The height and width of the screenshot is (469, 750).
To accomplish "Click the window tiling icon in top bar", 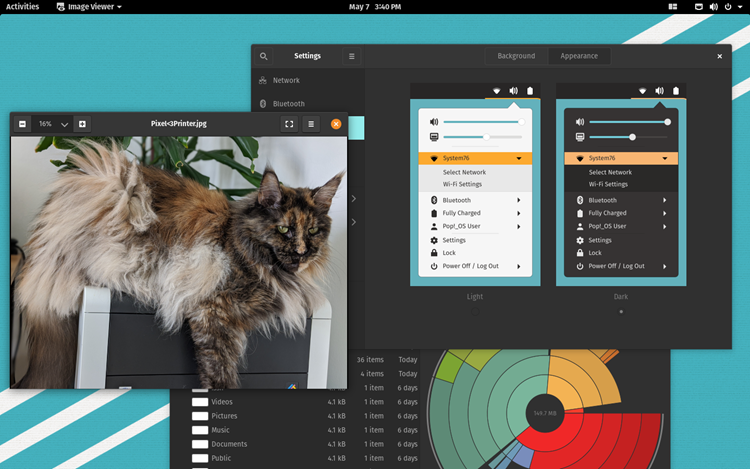I will 673,7.
